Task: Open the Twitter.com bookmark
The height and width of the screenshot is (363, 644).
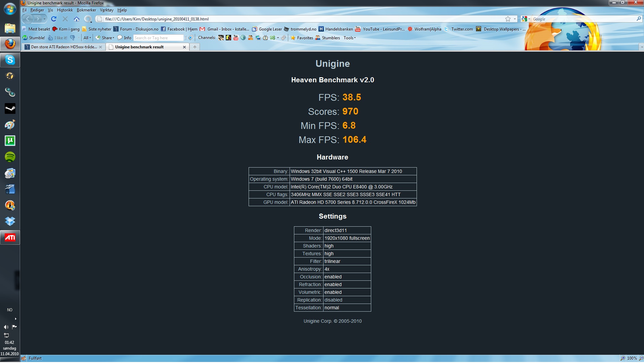Action: (x=458, y=29)
